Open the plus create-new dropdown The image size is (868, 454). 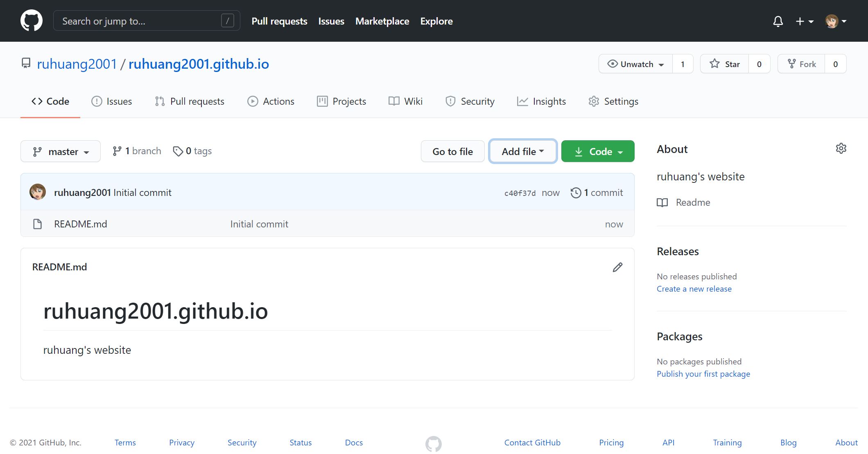804,21
